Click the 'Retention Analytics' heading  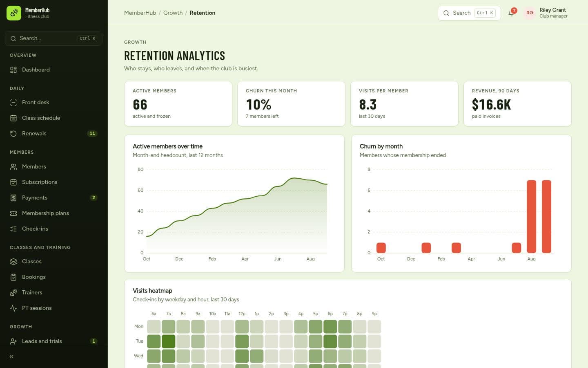[x=175, y=56]
